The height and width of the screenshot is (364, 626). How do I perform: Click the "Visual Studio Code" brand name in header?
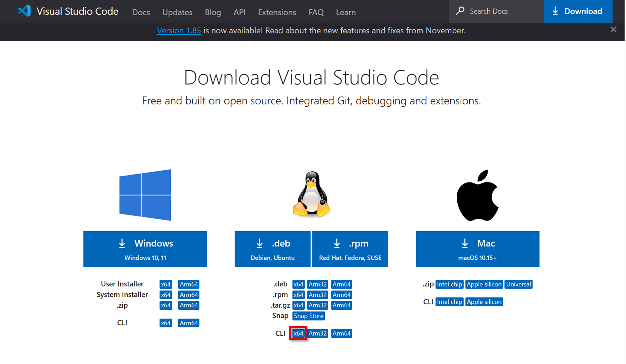(x=77, y=11)
